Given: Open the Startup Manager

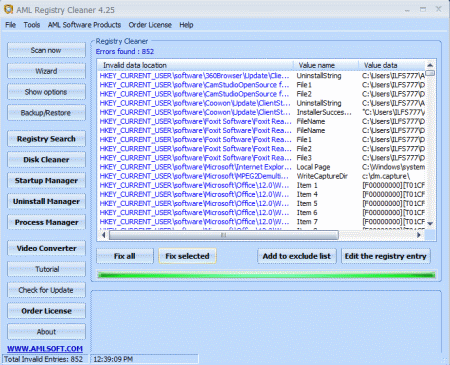Looking at the screenshot, I should click(x=46, y=181).
